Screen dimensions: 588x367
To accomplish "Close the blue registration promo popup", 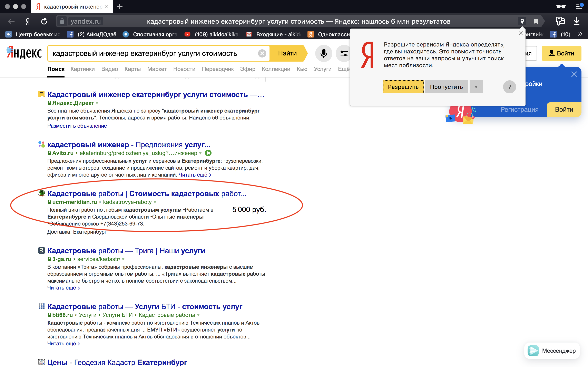I will (x=574, y=74).
